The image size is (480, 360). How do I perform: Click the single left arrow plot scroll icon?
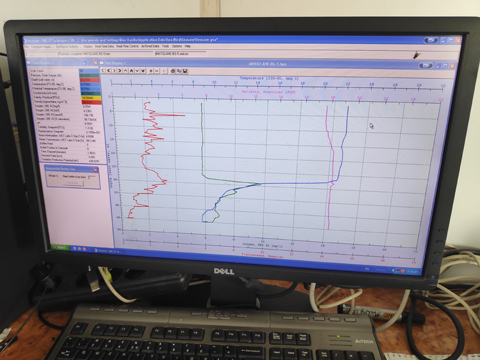pos(103,71)
